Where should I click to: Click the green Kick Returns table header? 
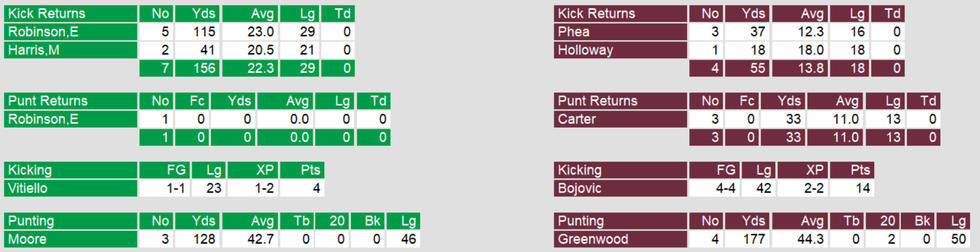coord(47,13)
